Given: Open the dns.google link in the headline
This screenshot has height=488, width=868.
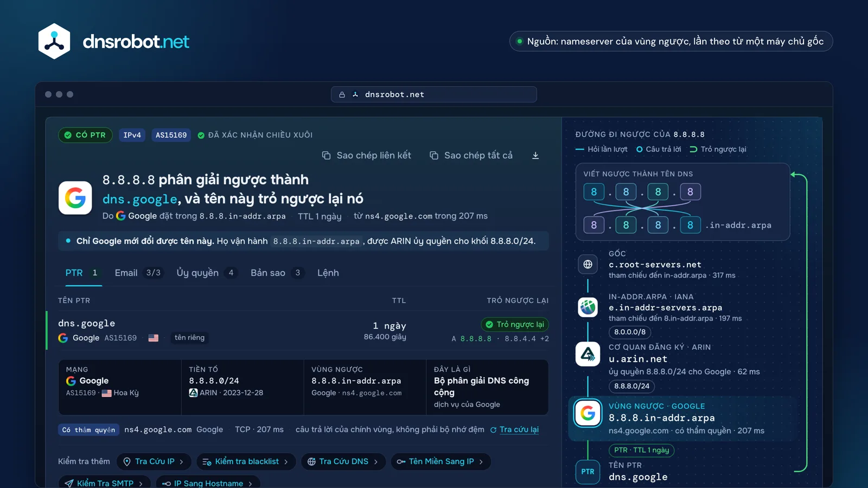Looking at the screenshot, I should click(140, 199).
